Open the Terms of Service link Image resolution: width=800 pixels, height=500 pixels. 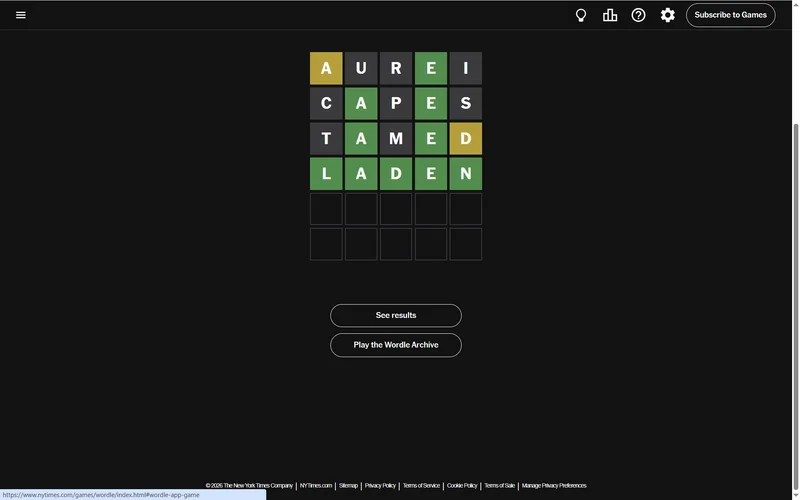pos(421,486)
